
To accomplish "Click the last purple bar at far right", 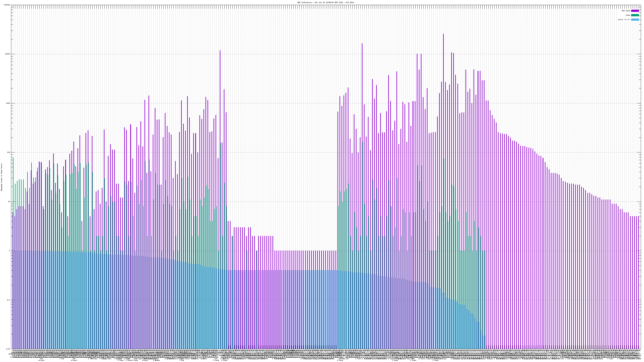I will point(638,275).
